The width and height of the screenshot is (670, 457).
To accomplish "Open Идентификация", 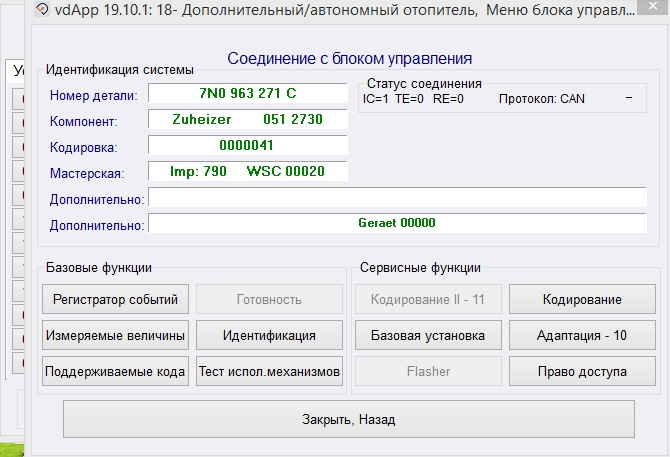I will pyautogui.click(x=269, y=335).
